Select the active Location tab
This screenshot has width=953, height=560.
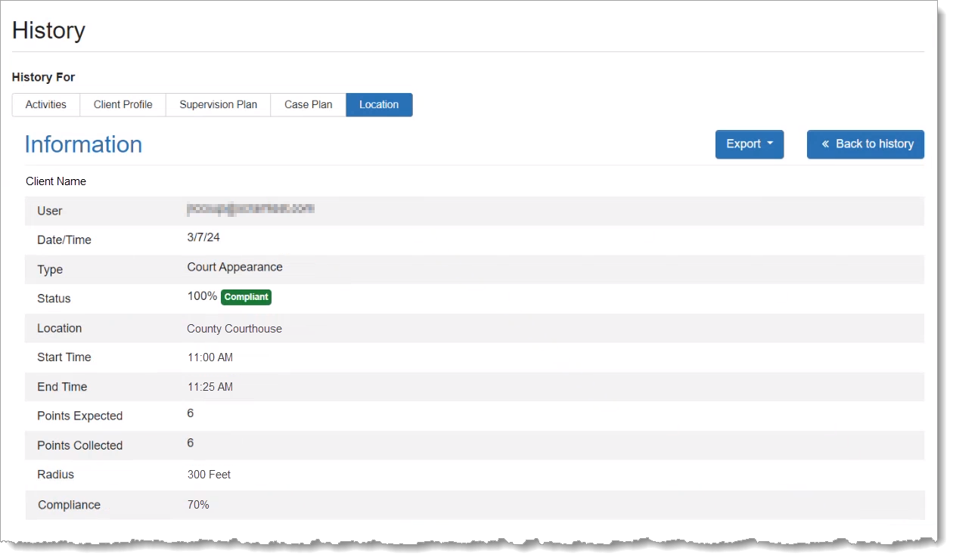coord(379,105)
